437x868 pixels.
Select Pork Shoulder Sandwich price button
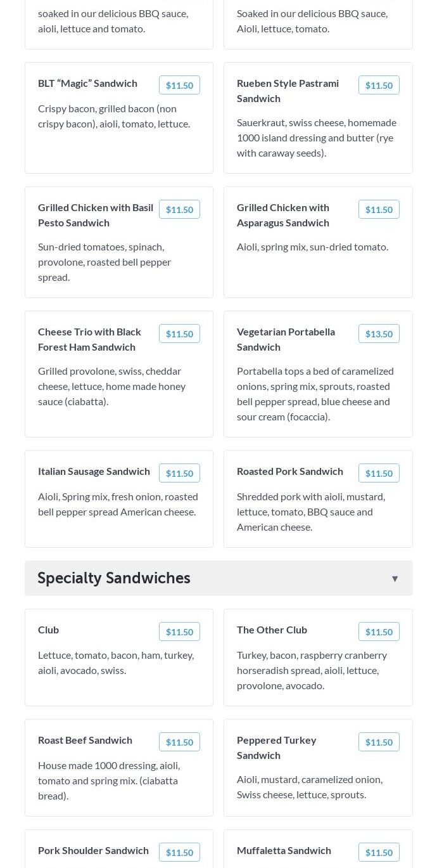179,852
